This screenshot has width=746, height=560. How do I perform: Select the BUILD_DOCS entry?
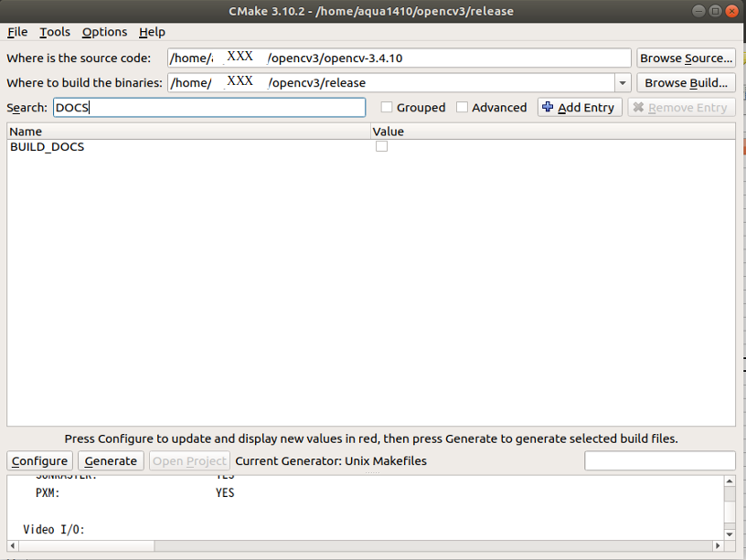(x=48, y=147)
